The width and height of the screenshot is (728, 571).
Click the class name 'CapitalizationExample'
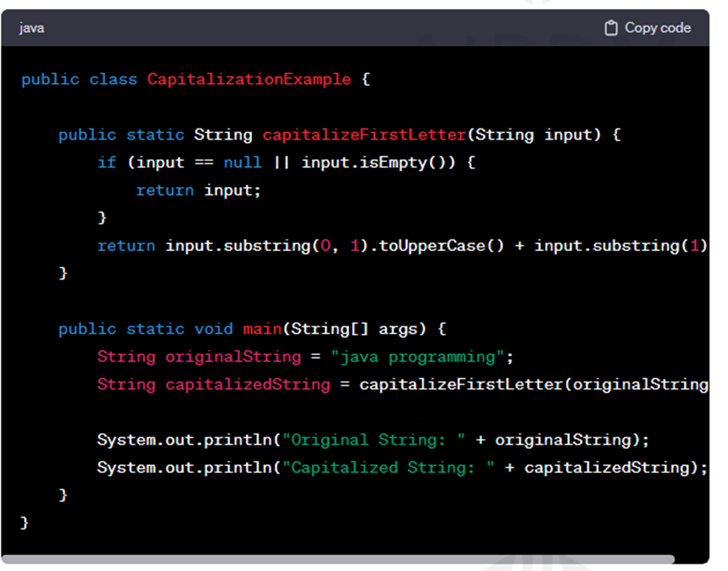tap(249, 79)
